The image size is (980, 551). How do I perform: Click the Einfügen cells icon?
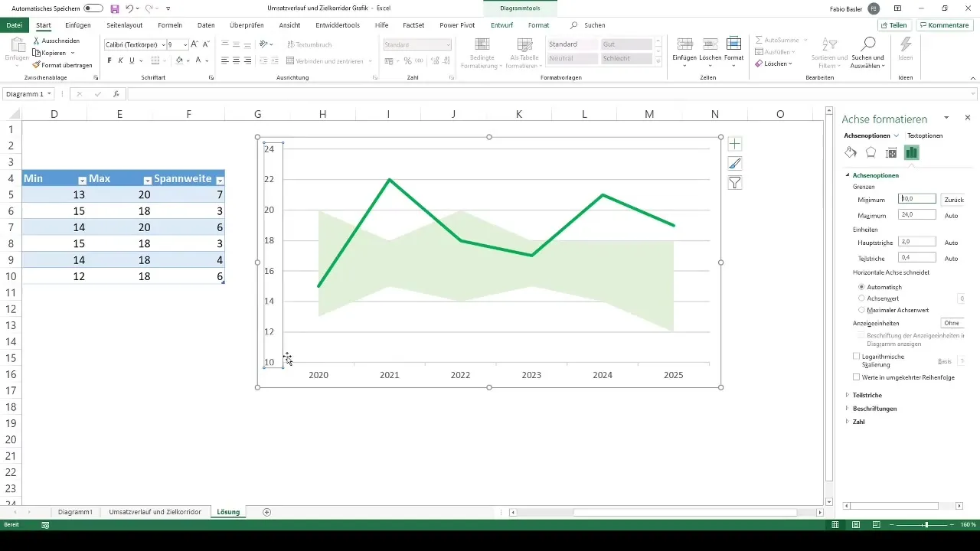pos(685,44)
